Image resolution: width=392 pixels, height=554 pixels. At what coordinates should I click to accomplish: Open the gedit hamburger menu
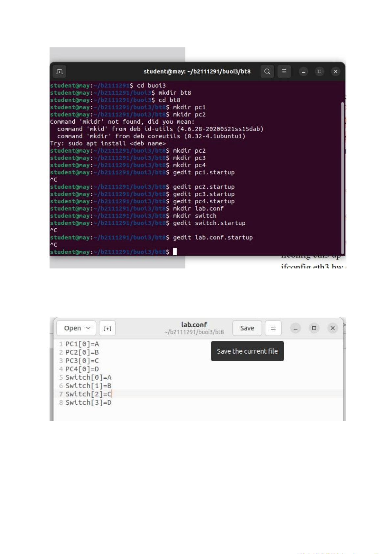pos(273,328)
